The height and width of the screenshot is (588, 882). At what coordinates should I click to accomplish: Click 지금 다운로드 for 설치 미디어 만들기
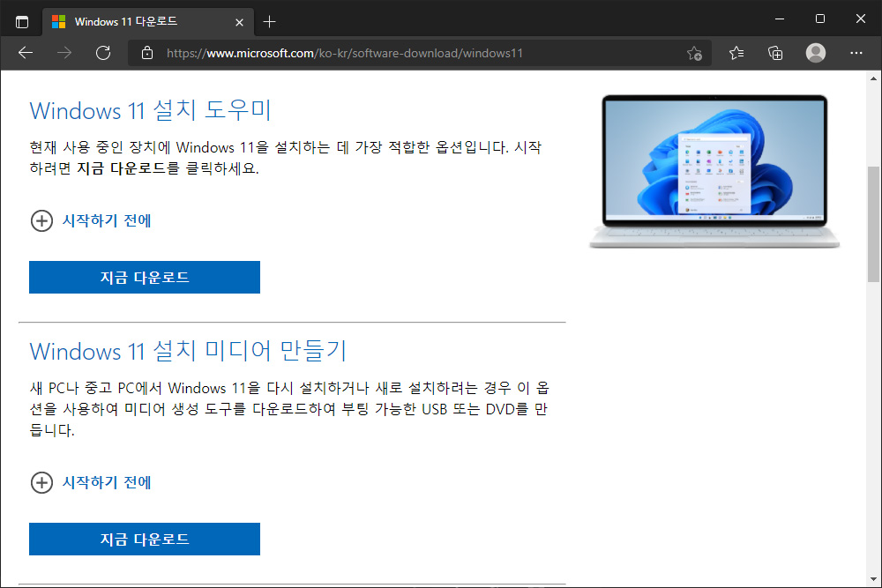(x=145, y=540)
